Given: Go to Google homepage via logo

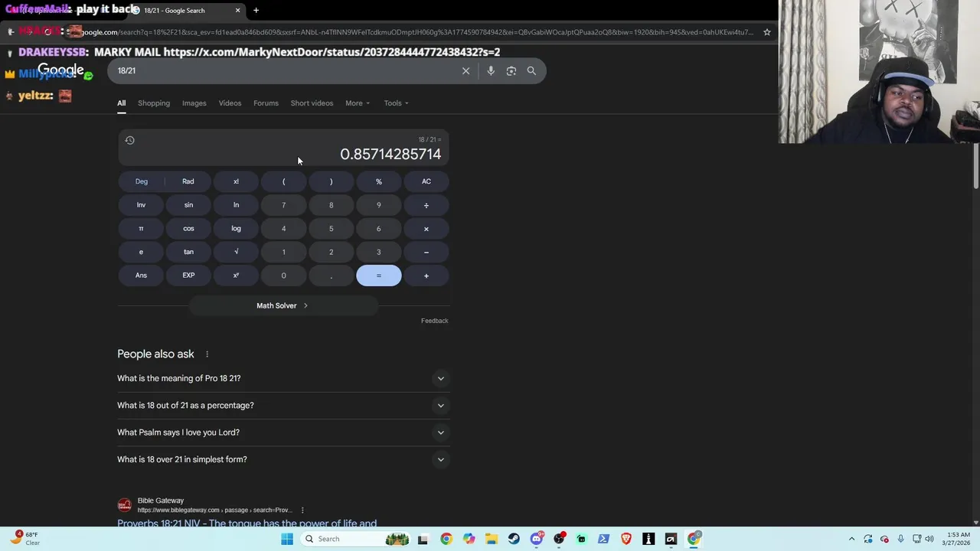Looking at the screenshot, I should click(60, 70).
